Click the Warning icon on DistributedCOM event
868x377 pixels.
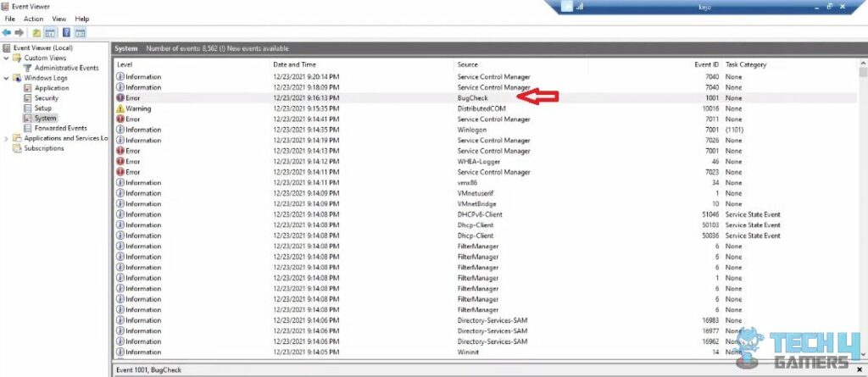(120, 108)
